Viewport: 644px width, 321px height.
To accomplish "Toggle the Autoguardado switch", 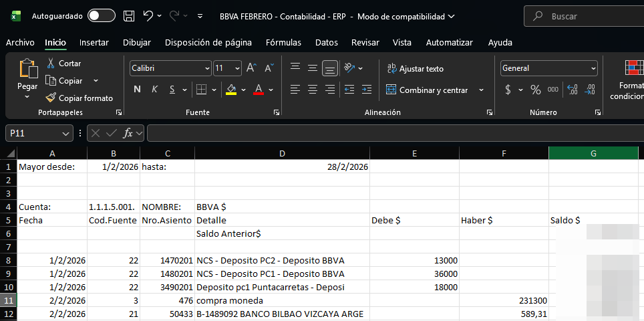I will point(102,17).
